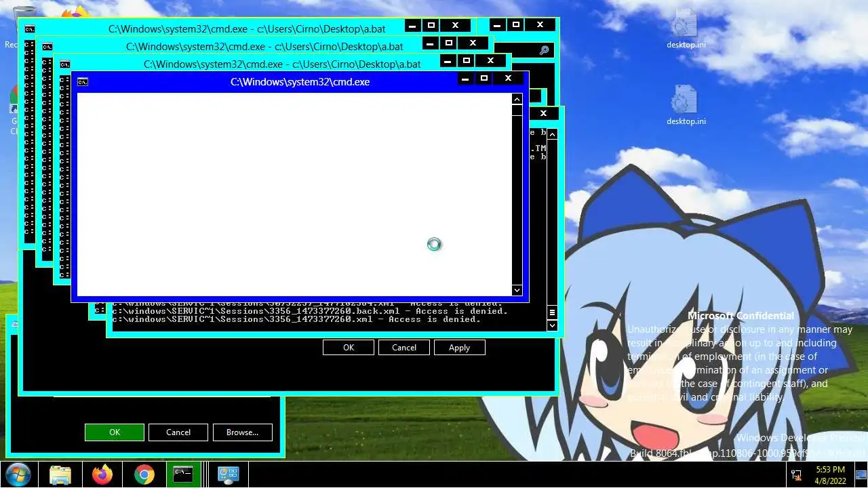
Task: Launch Google Chrome from the taskbar
Action: tap(144, 474)
